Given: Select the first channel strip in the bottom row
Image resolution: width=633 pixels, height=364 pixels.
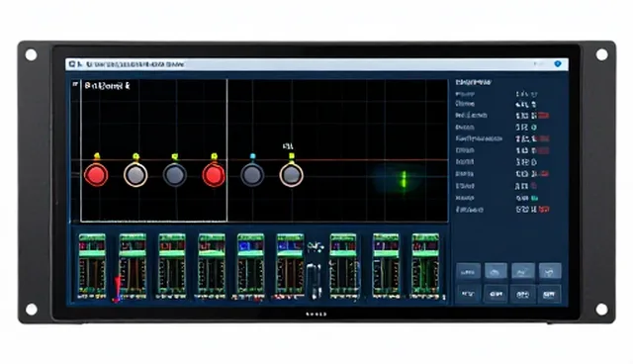Looking at the screenshot, I should pyautogui.click(x=92, y=266).
